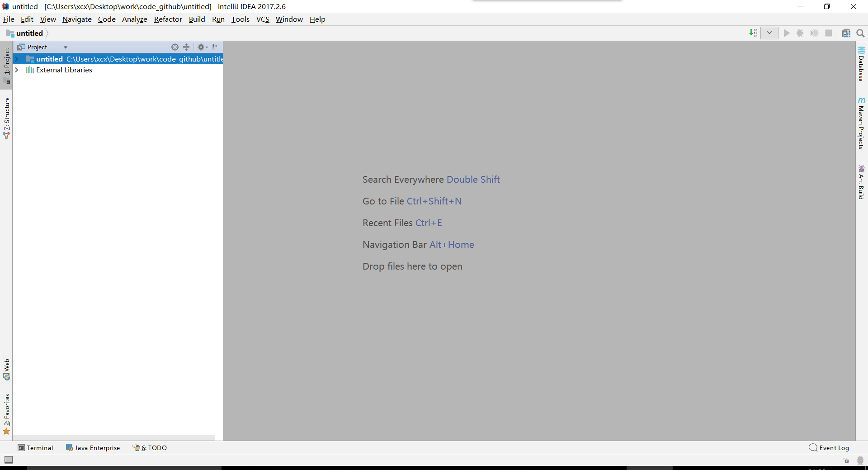Screen dimensions: 868x470
Task: Toggle the 7: Structure side tab
Action: [7, 118]
